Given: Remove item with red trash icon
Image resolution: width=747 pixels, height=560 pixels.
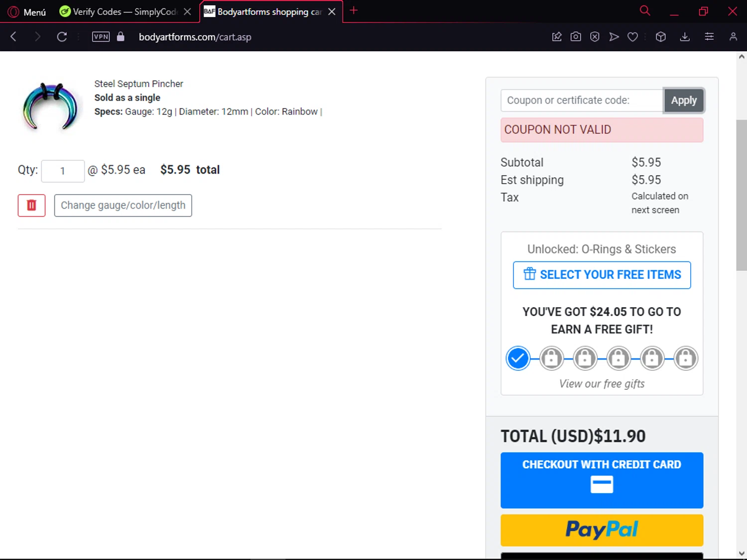Looking at the screenshot, I should point(31,205).
